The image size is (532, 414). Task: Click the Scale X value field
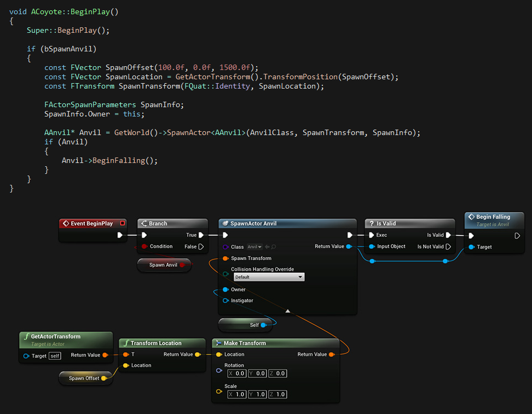coord(237,394)
